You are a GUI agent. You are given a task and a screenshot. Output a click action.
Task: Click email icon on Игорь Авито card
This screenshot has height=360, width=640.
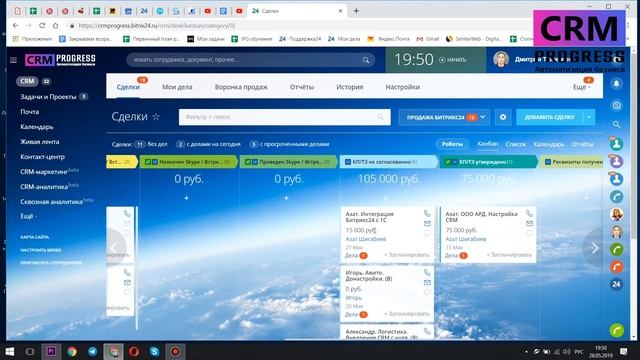coord(427,282)
